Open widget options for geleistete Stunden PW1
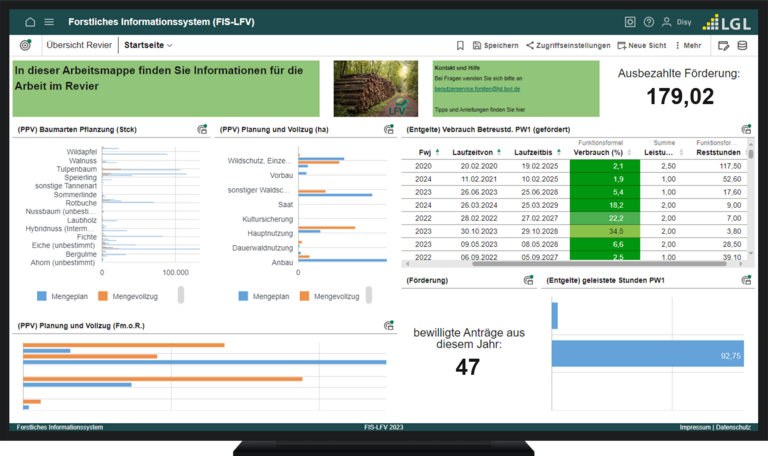The width and height of the screenshot is (768, 456). pyautogui.click(x=746, y=281)
